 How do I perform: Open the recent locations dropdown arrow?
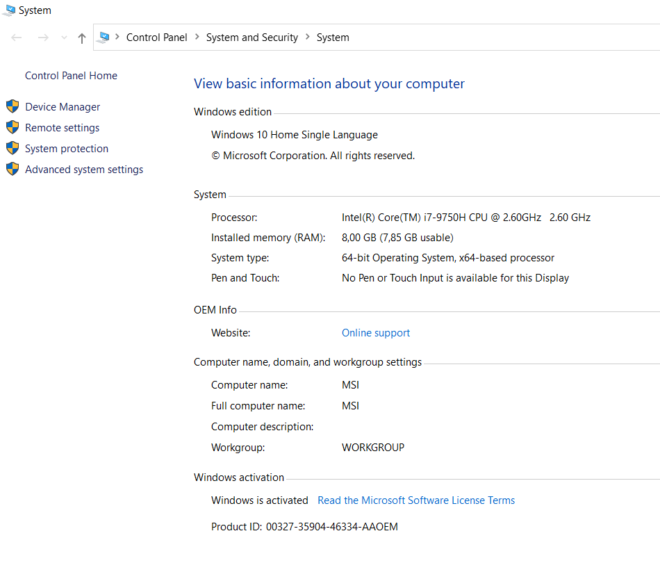(x=64, y=38)
